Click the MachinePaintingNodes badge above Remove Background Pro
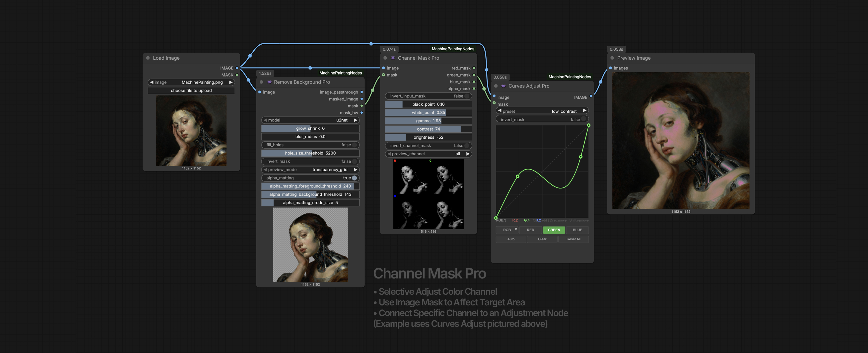868x353 pixels. [x=341, y=73]
